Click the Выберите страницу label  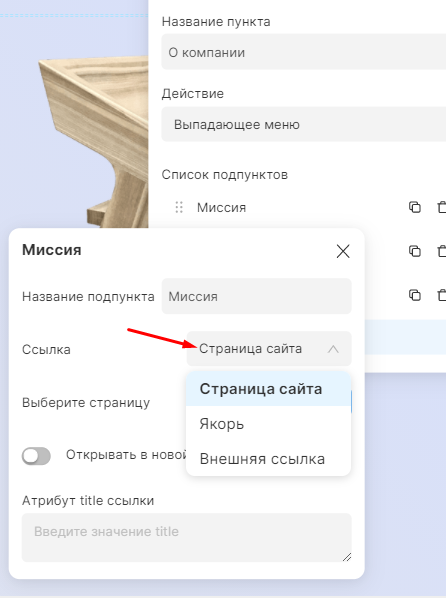point(86,402)
